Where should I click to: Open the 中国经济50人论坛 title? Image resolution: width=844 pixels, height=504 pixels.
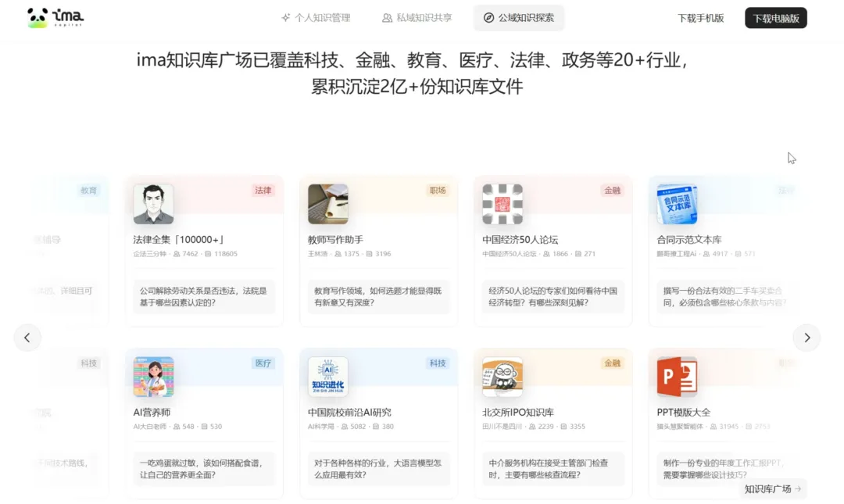(x=520, y=240)
